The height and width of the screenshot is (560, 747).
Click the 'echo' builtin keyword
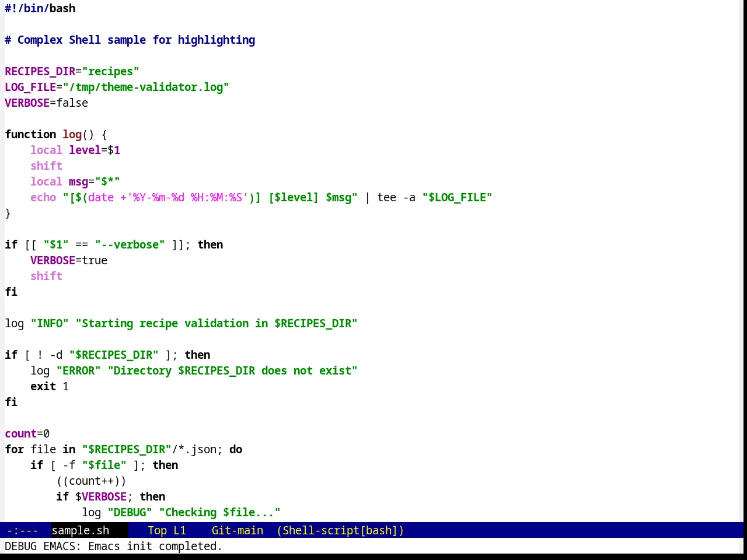[43, 197]
